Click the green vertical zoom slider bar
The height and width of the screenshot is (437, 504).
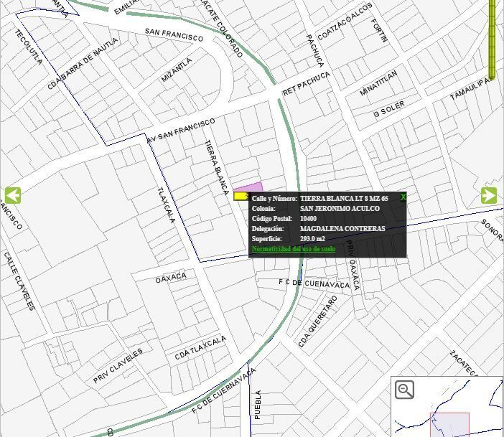pos(492,39)
